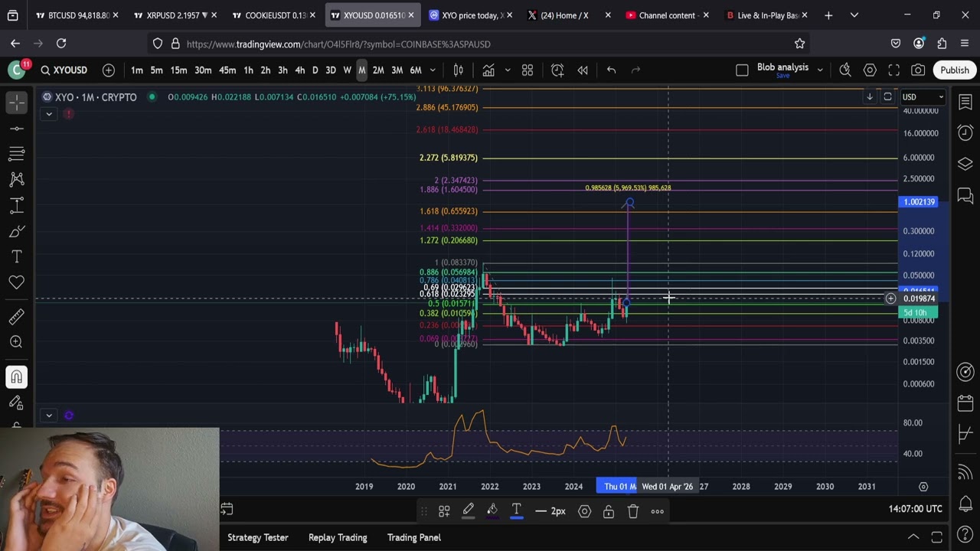Create an alert with the alarm icon
Screen dimensions: 980x551
point(557,70)
